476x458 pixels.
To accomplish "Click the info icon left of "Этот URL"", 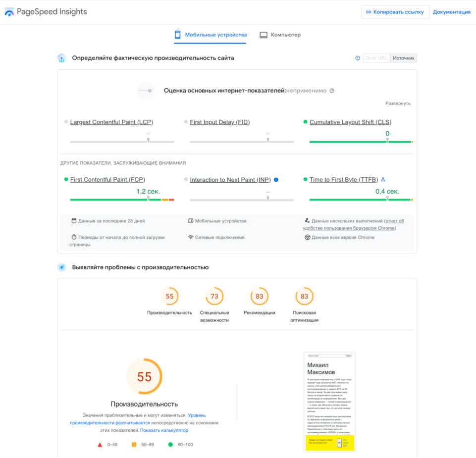I will coord(358,58).
